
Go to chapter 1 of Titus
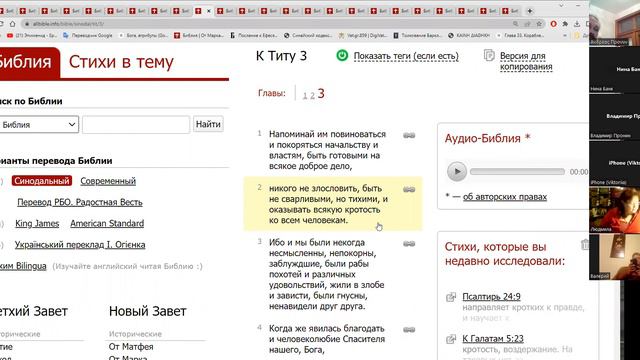304,96
